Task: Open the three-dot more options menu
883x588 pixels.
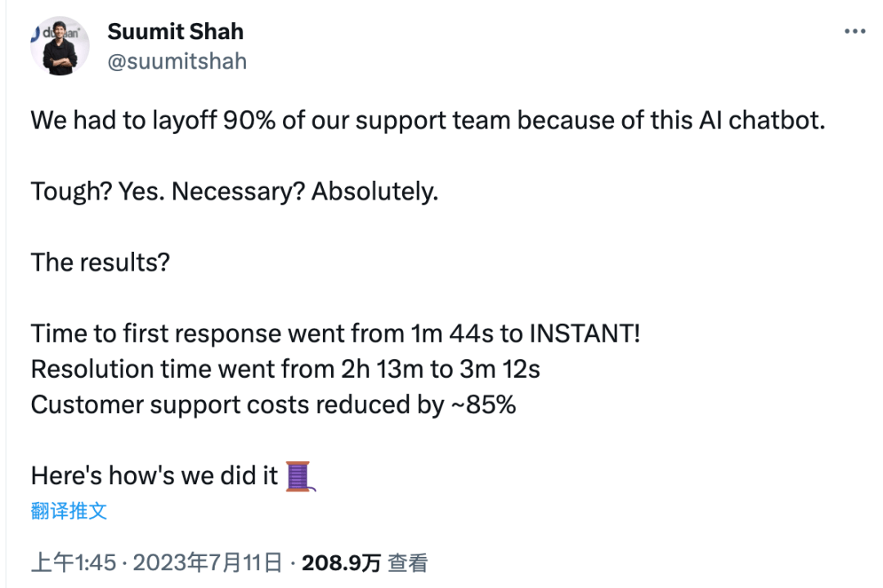Action: (854, 32)
